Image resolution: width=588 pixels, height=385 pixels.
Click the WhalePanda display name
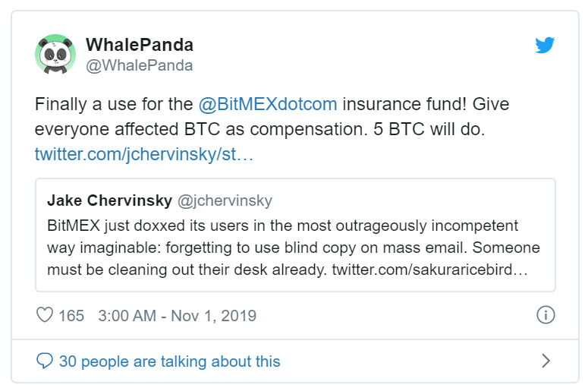coord(140,45)
